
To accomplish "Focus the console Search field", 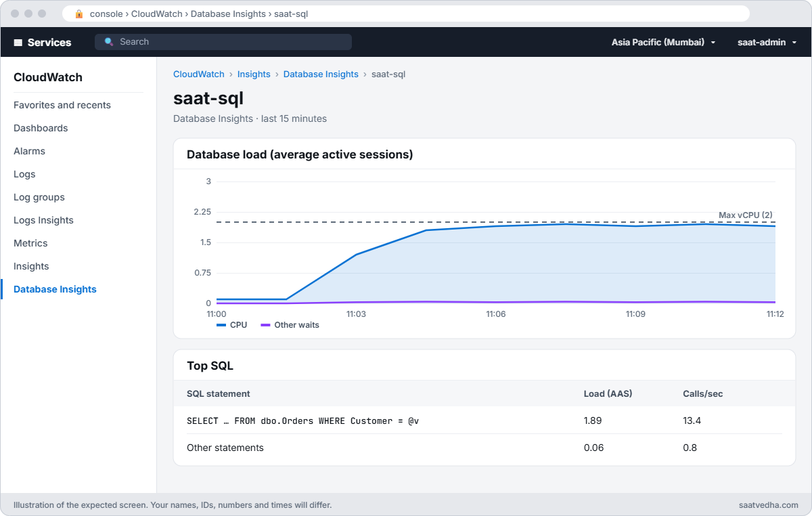I will point(223,42).
